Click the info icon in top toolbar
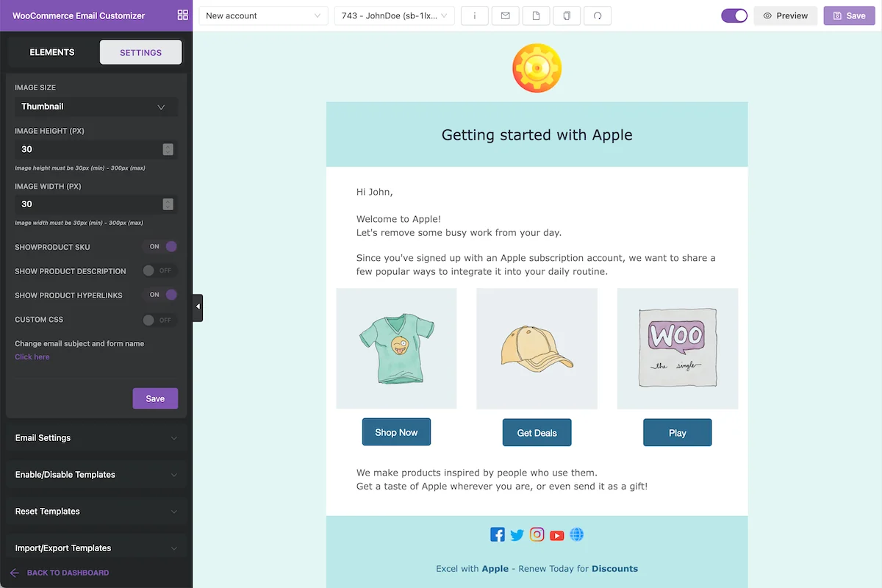 (x=475, y=15)
